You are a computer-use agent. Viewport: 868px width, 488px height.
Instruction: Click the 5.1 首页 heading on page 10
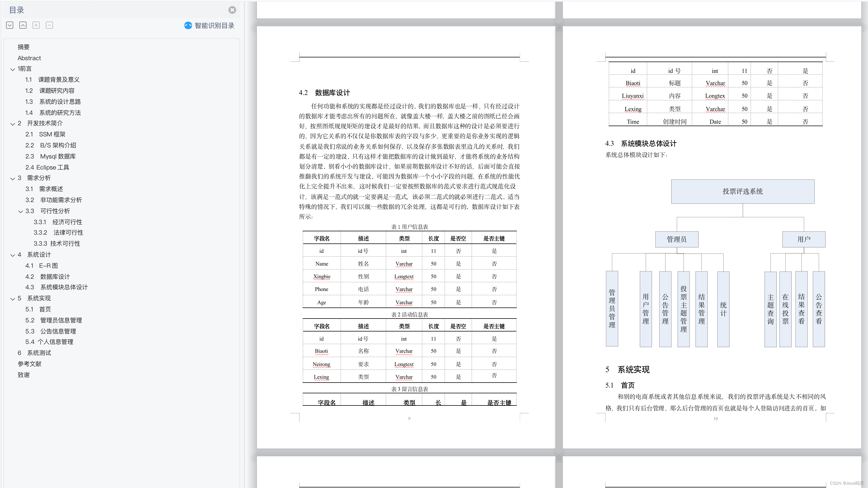(620, 385)
